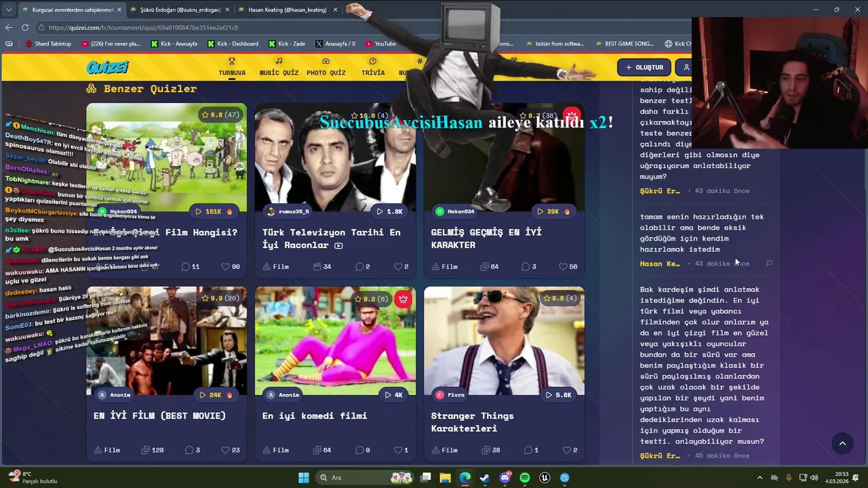The height and width of the screenshot is (488, 868).
Task: Open Kick - Dashboard bookmark
Action: coord(232,43)
